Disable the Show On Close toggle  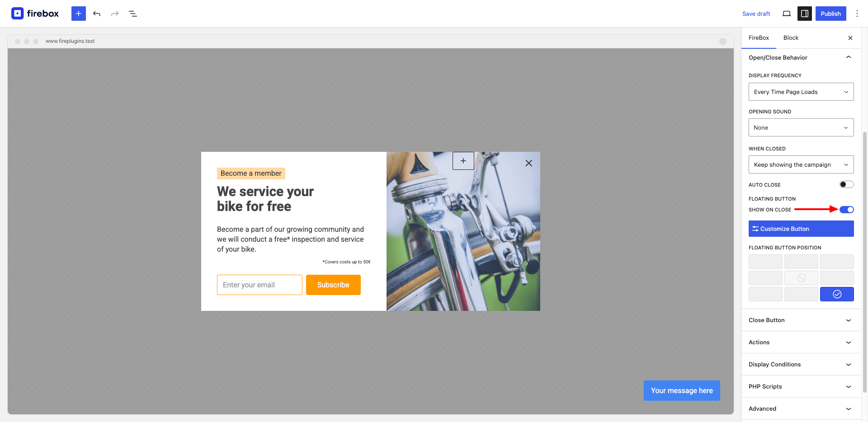pos(846,210)
